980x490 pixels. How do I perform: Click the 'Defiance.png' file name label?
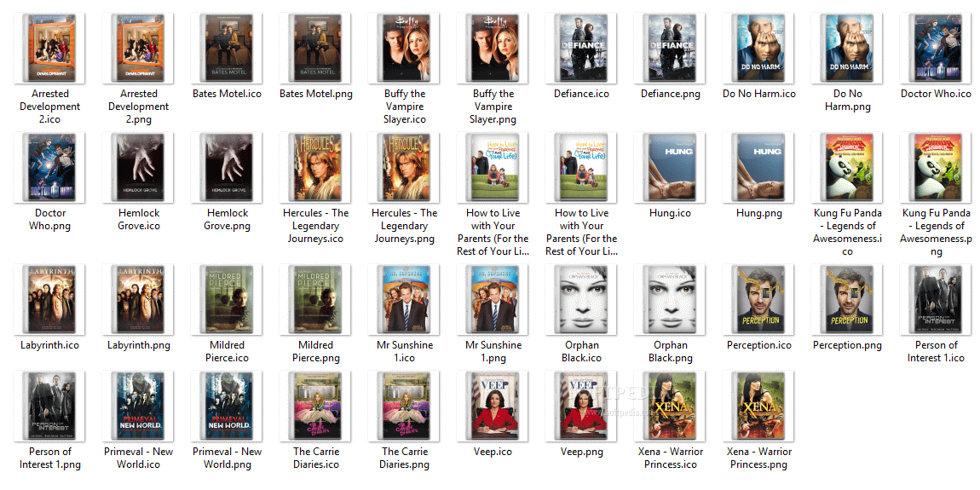[x=671, y=94]
